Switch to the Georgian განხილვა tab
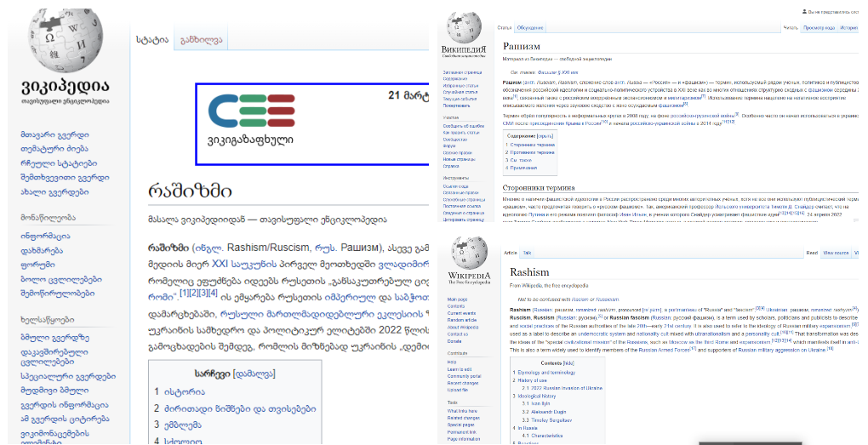Screen dimensions: 868x445 [x=201, y=40]
